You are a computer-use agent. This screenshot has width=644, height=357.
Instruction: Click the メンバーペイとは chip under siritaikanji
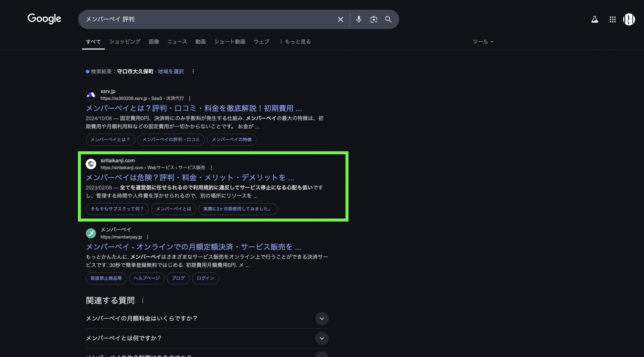174,209
